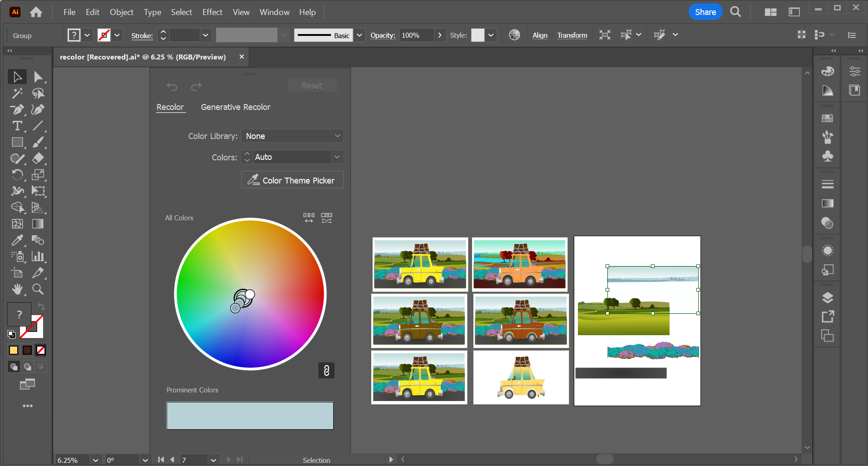This screenshot has width=868, height=466.
Task: Open the Swatches panel
Action: tap(828, 119)
